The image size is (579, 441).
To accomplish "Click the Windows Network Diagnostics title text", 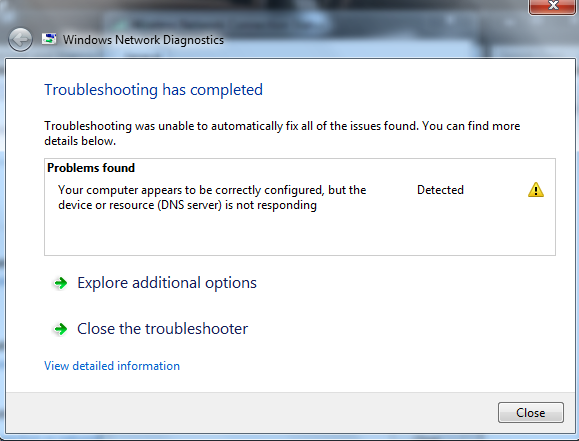I will coord(143,40).
